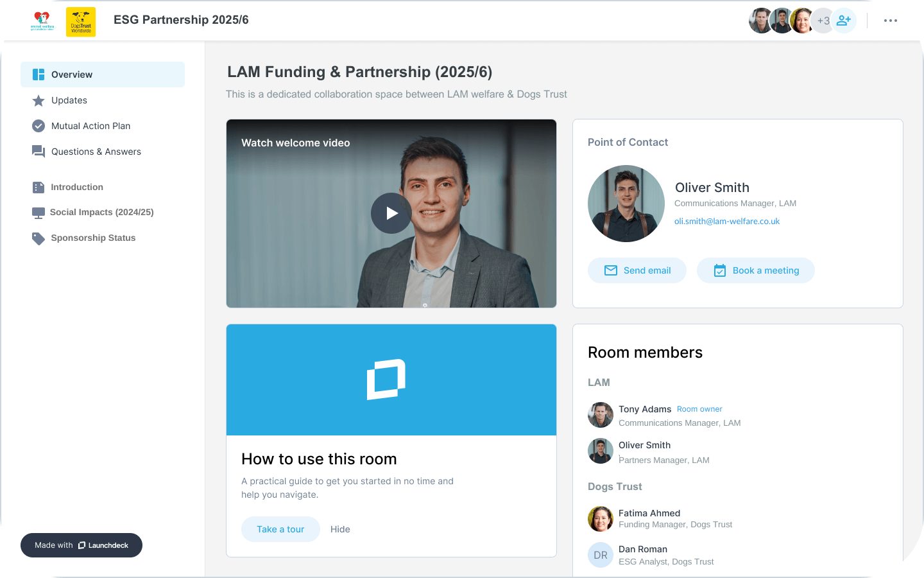Click the Send email button
This screenshot has width=924, height=578.
point(637,270)
